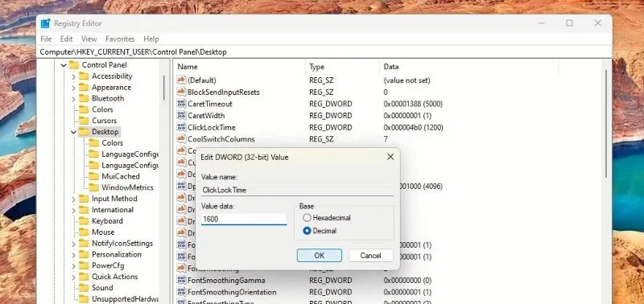Click the values pane vertical scrollbar

coord(607,125)
